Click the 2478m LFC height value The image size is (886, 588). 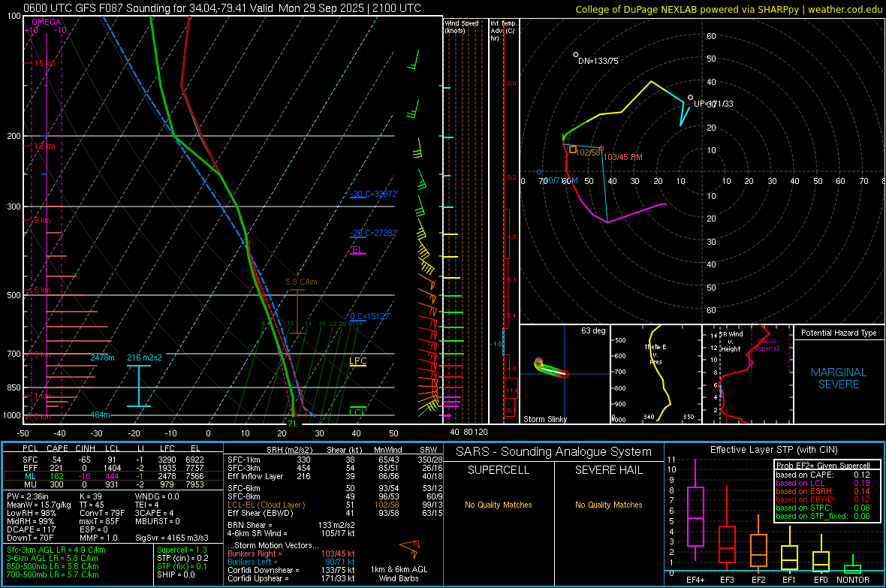coord(102,358)
